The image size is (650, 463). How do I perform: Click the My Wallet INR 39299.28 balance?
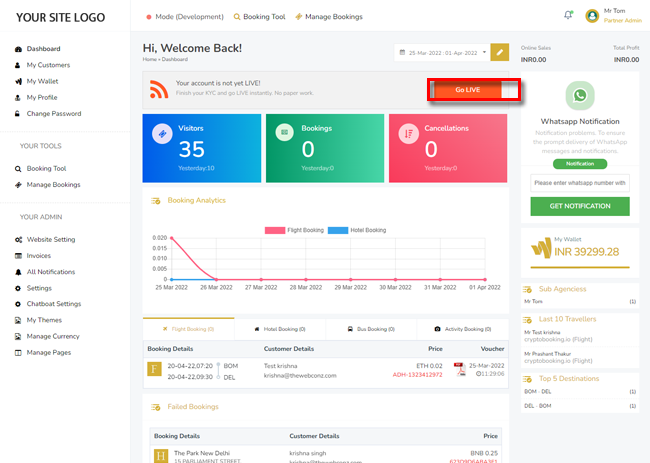[587, 252]
